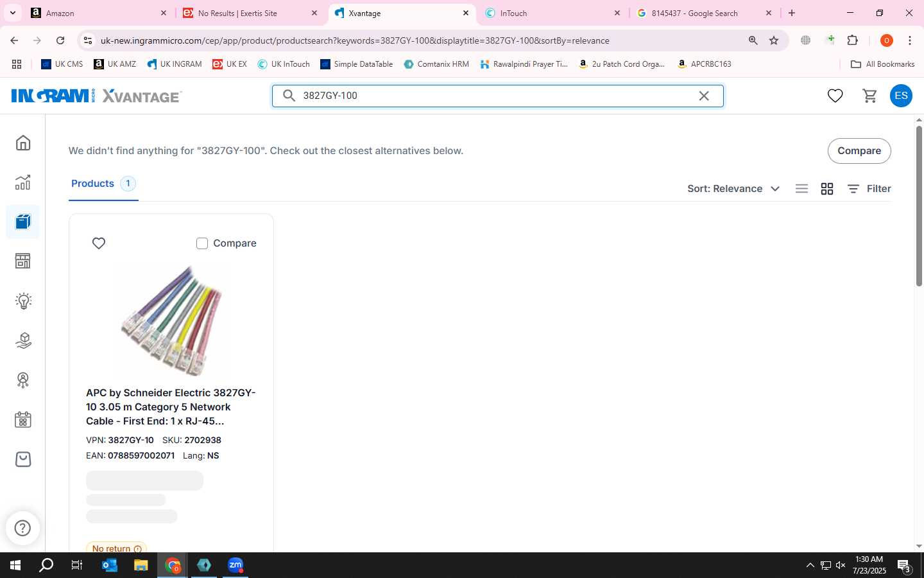Click the search magnifier icon in the search box

click(289, 96)
